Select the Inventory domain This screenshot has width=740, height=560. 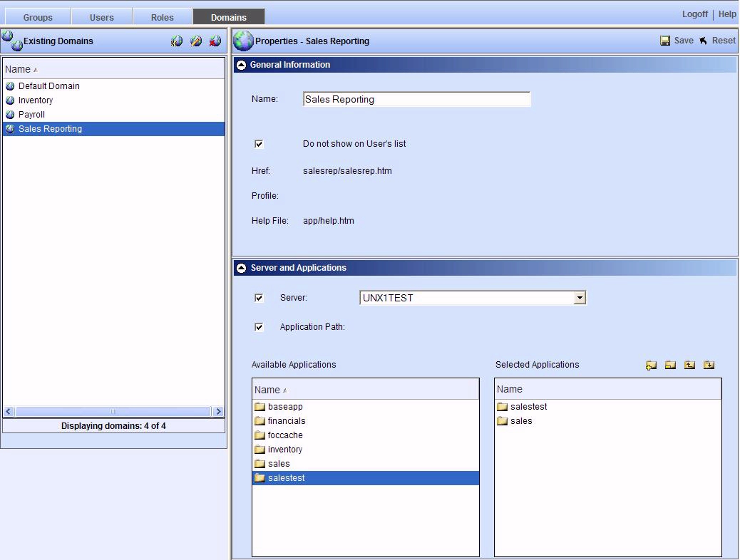(114, 100)
